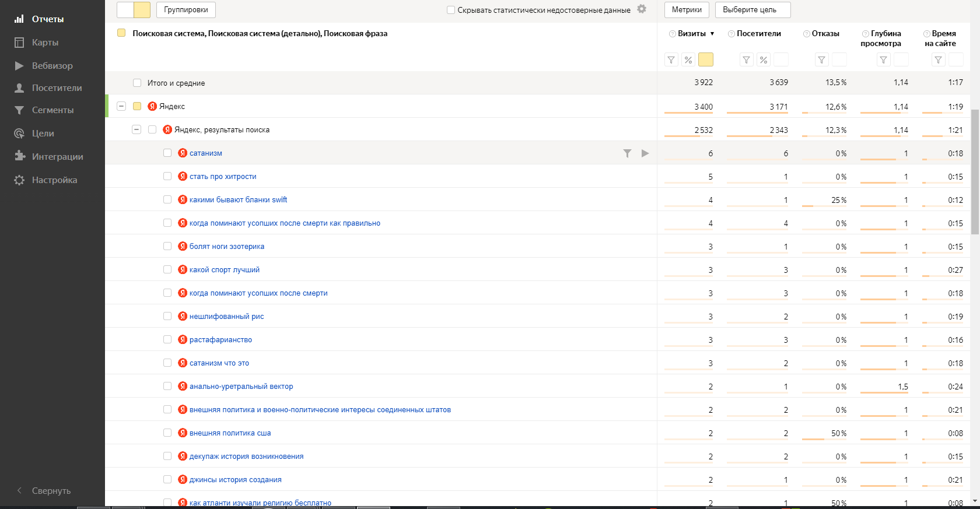The image size is (980, 509).
Task: Open the Выберите цель dropdown
Action: click(x=753, y=10)
